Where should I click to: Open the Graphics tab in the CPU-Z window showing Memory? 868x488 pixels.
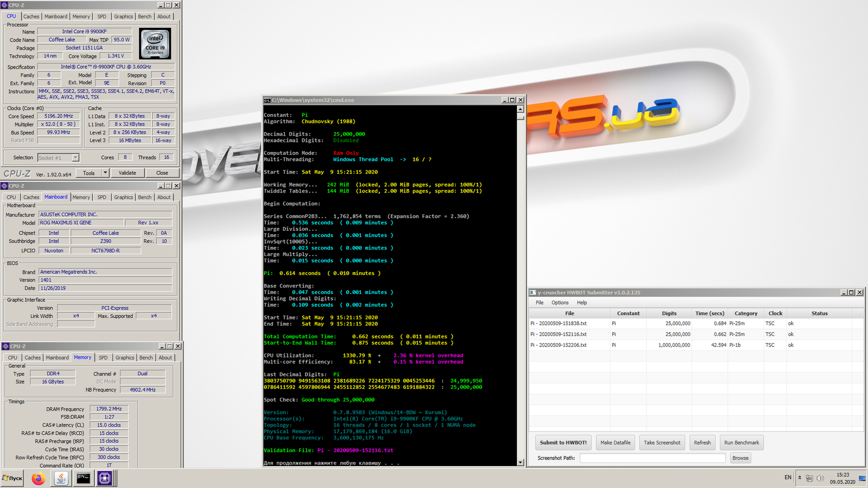125,357
